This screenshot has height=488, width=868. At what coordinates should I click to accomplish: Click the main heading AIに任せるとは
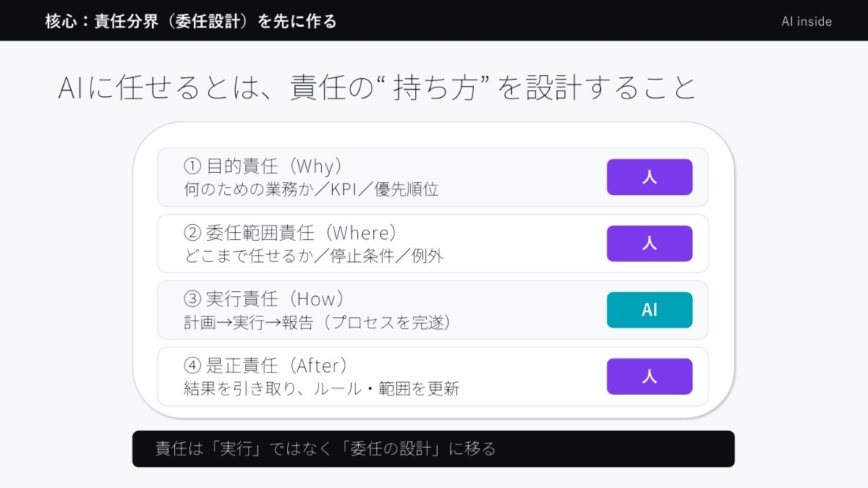376,87
